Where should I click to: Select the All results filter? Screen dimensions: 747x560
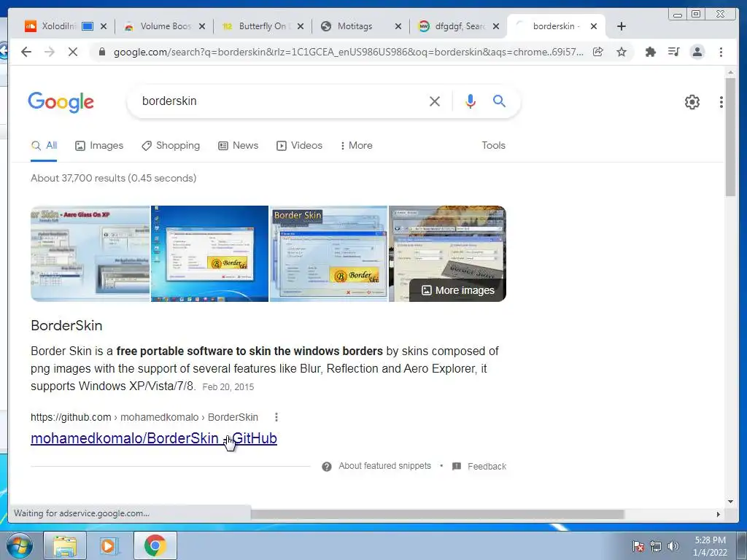(44, 146)
